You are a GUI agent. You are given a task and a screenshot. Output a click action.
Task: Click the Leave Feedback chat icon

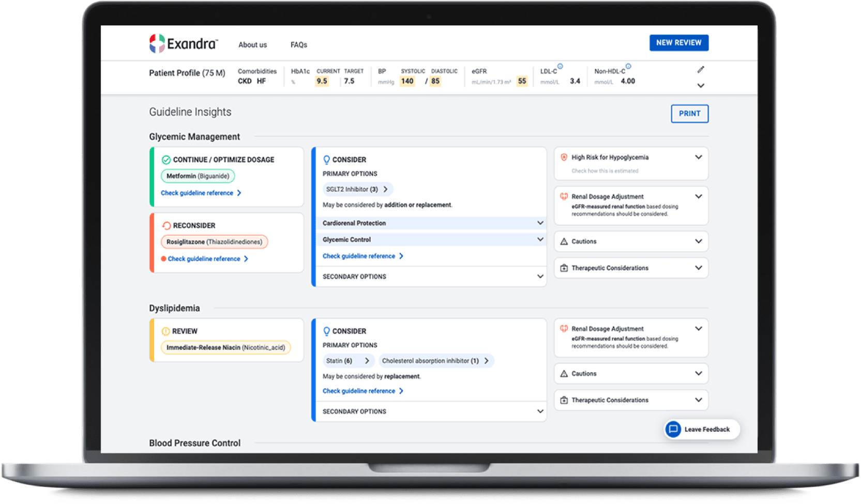tap(673, 429)
